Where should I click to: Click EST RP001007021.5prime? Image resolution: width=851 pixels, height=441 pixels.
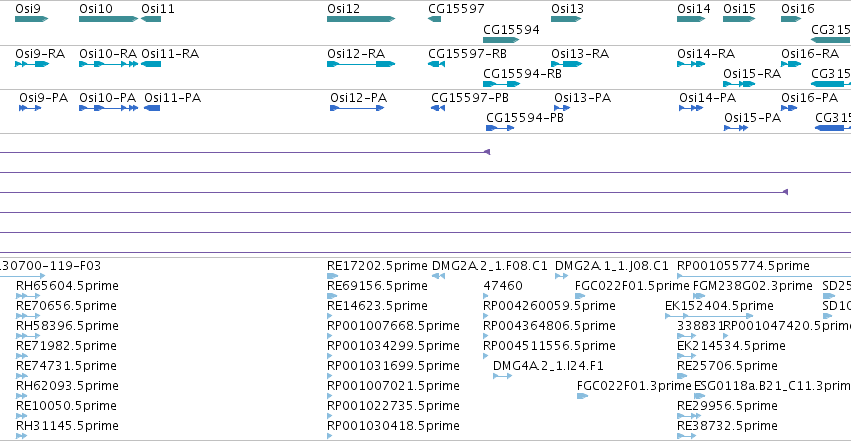[x=393, y=386]
